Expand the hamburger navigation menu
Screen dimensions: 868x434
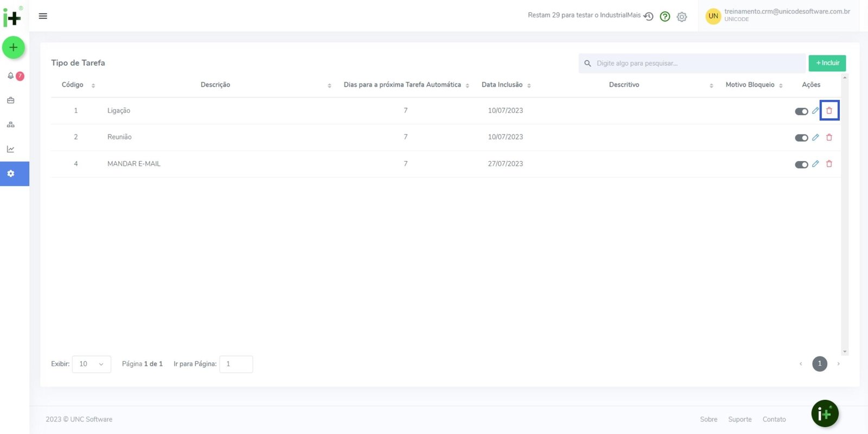tap(43, 16)
